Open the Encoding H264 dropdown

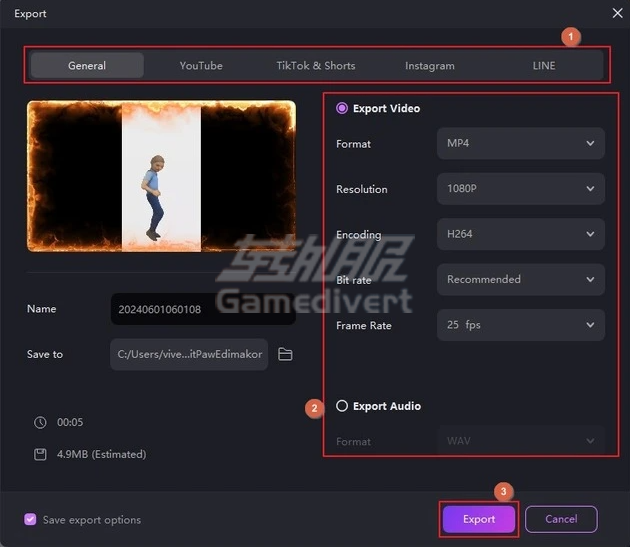click(520, 234)
